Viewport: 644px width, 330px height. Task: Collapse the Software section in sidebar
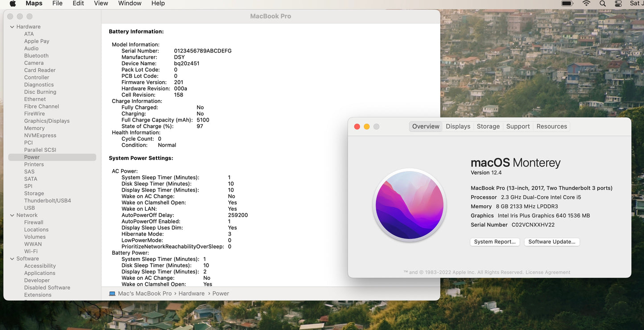(12, 259)
